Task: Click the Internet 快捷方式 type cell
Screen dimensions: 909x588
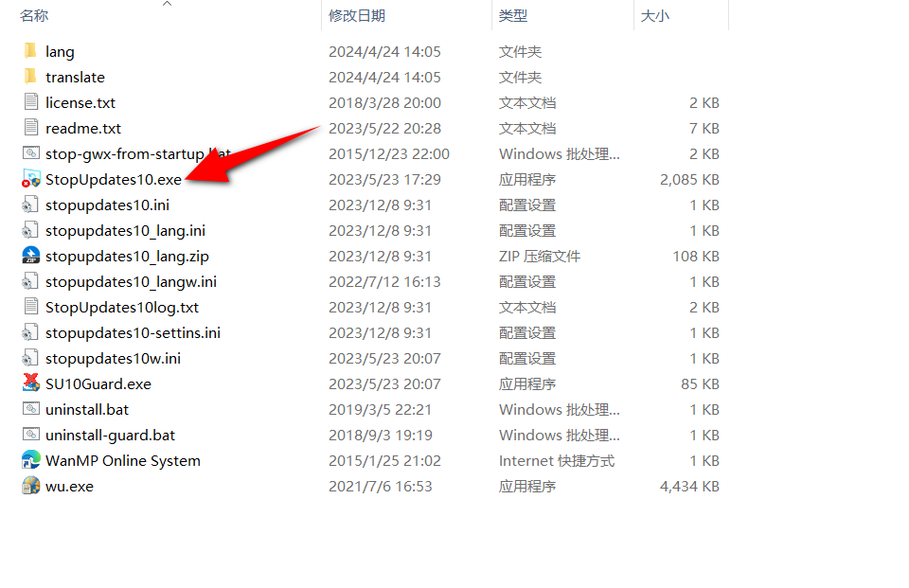Action: click(557, 460)
